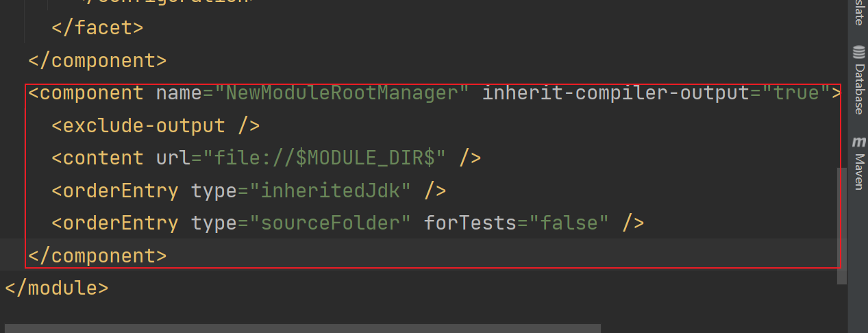The height and width of the screenshot is (333, 868).
Task: Click the content tag name
Action: click(103, 158)
